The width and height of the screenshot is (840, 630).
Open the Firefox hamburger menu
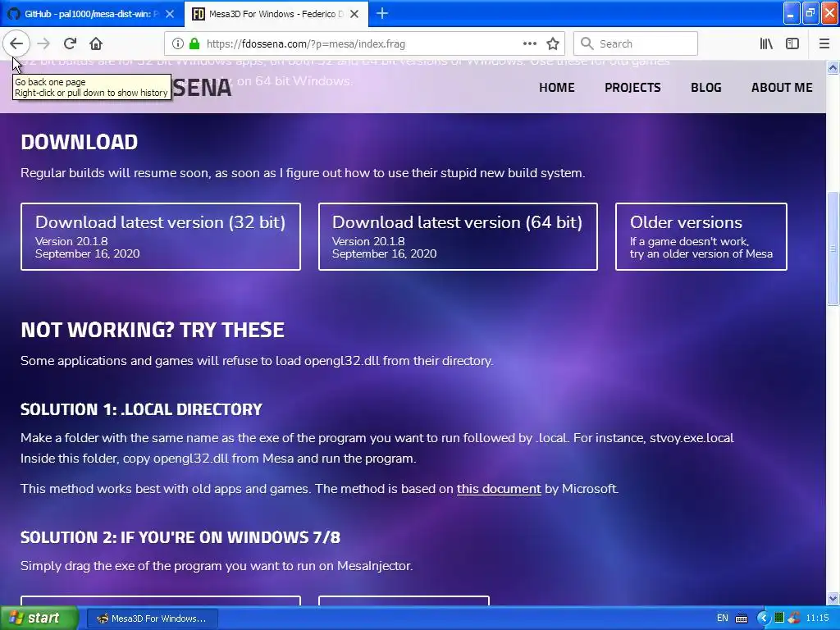(x=824, y=43)
